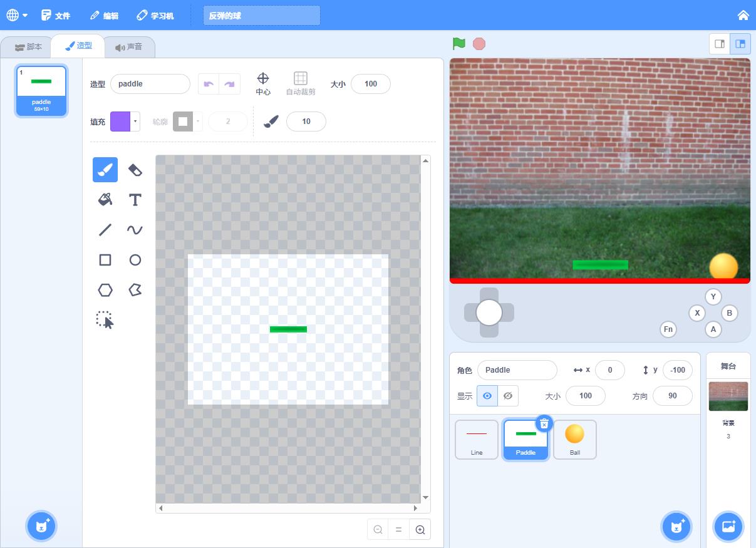The image size is (756, 548).
Task: Select the Ball sprite thumbnail
Action: point(575,440)
